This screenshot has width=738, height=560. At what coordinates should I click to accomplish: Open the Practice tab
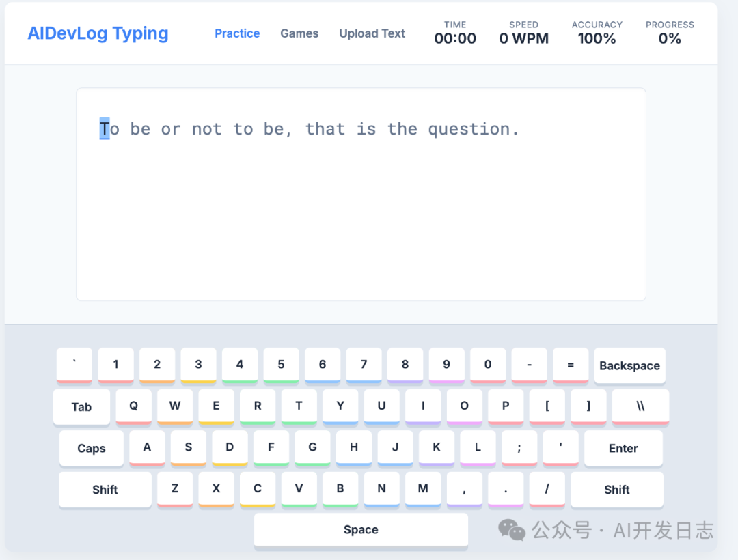[x=236, y=33]
